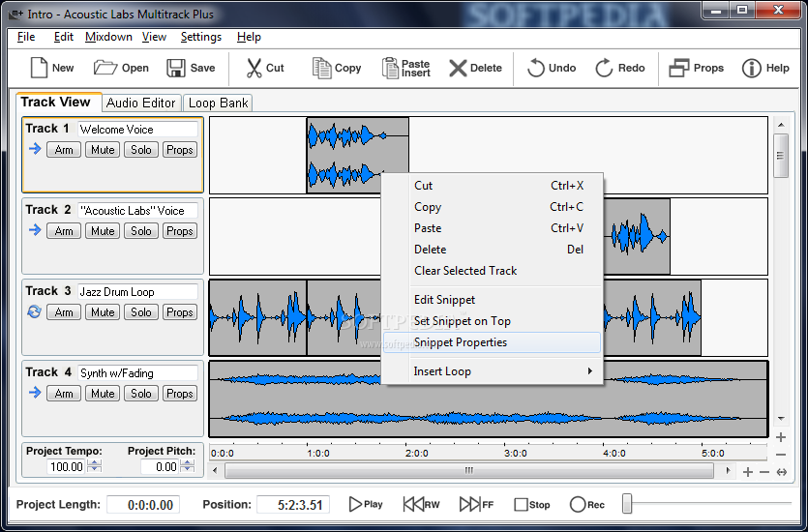
Task: Solo Track 3 Jazz Drum Loop
Action: click(141, 312)
